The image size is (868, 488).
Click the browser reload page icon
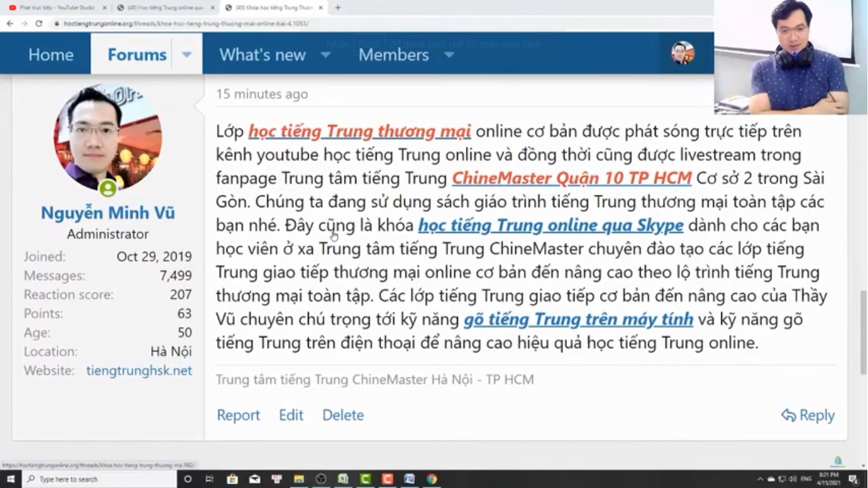pyautogui.click(x=39, y=24)
